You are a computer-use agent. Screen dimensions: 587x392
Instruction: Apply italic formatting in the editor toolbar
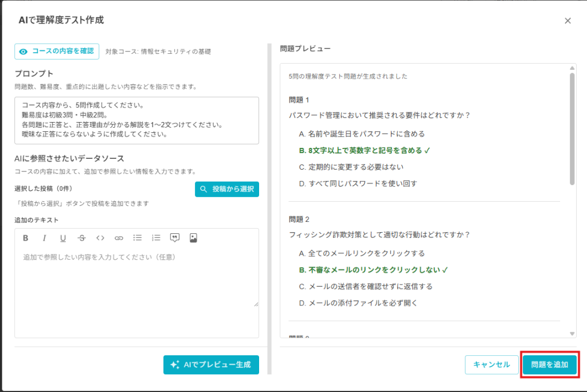coord(44,238)
